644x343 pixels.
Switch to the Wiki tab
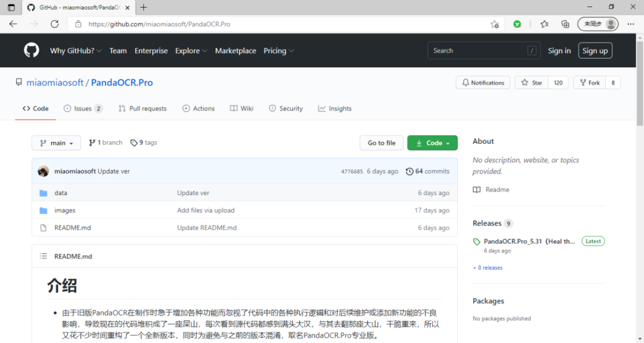[241, 109]
